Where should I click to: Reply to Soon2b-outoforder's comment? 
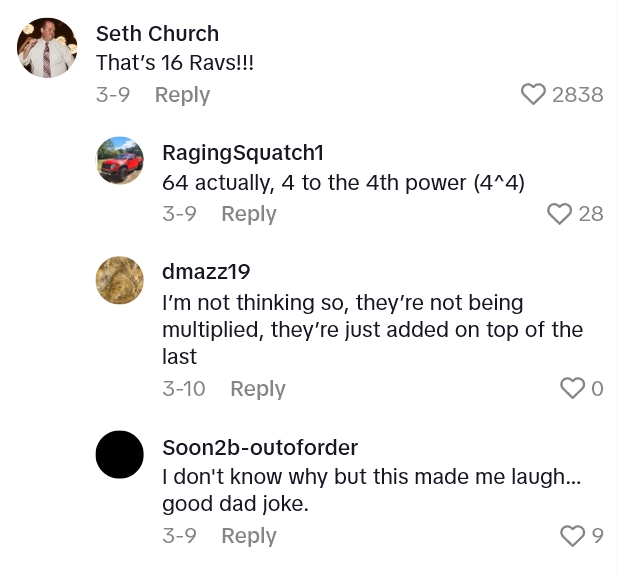pos(249,536)
